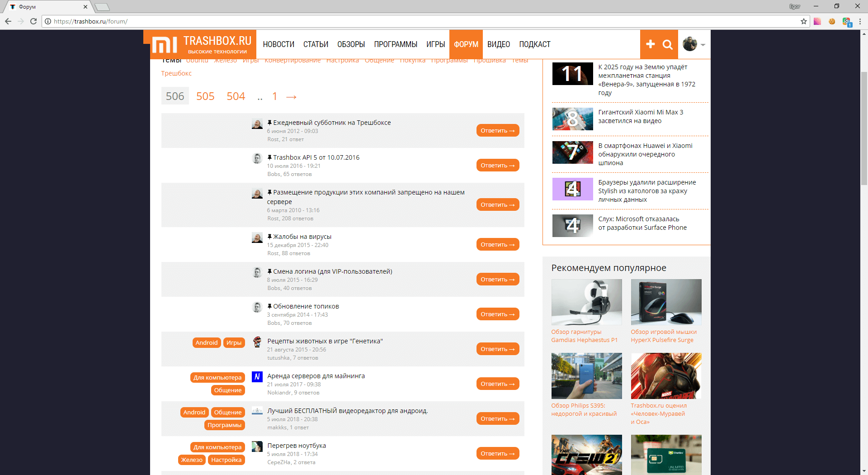Reload the page with browser refresh icon
Image resolution: width=868 pixels, height=475 pixels.
point(33,21)
